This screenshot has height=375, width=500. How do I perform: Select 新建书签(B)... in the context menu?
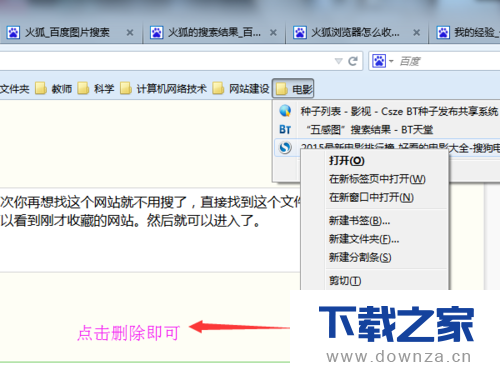(x=374, y=220)
